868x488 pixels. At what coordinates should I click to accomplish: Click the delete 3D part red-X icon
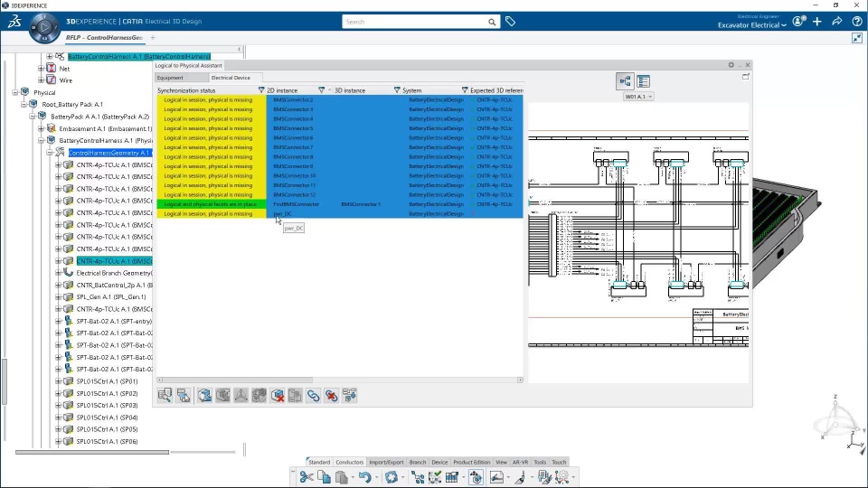[278, 395]
